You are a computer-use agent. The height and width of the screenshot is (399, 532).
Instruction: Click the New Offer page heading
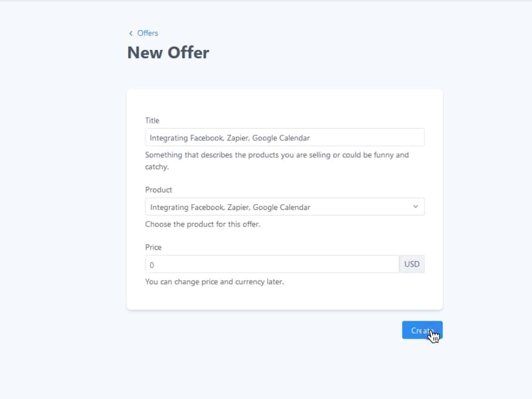[168, 52]
